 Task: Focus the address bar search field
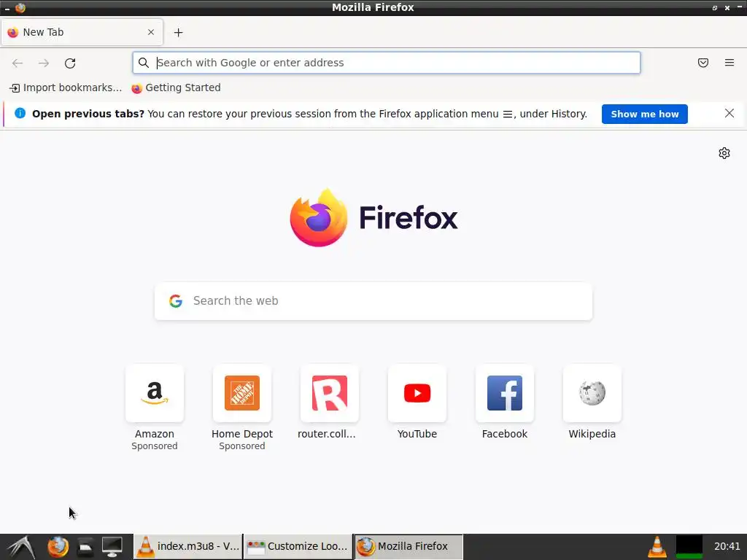pos(387,63)
